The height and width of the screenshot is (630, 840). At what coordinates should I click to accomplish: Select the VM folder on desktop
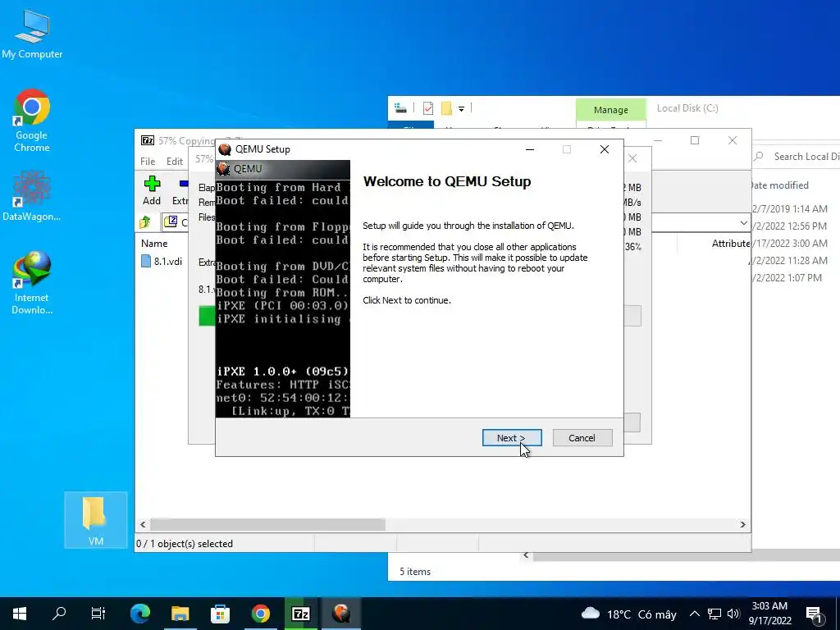(x=95, y=520)
